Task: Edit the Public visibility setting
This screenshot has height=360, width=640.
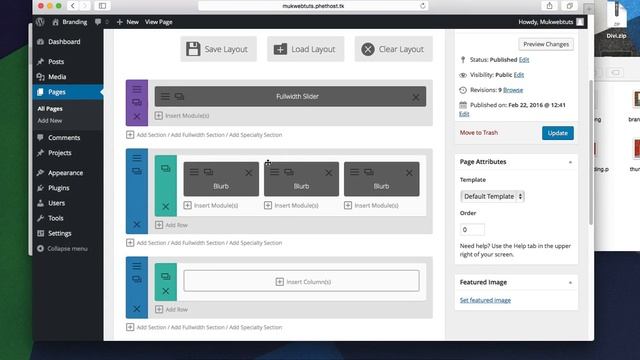Action: click(519, 75)
